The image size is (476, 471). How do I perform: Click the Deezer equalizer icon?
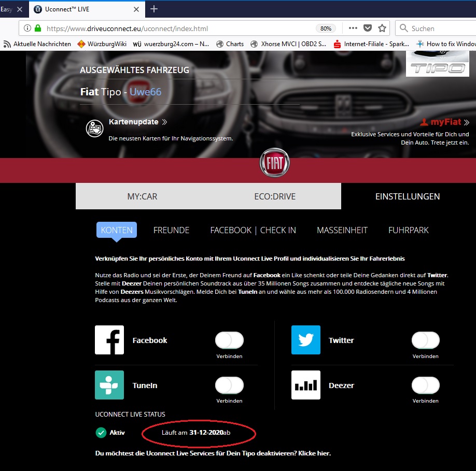click(x=306, y=385)
